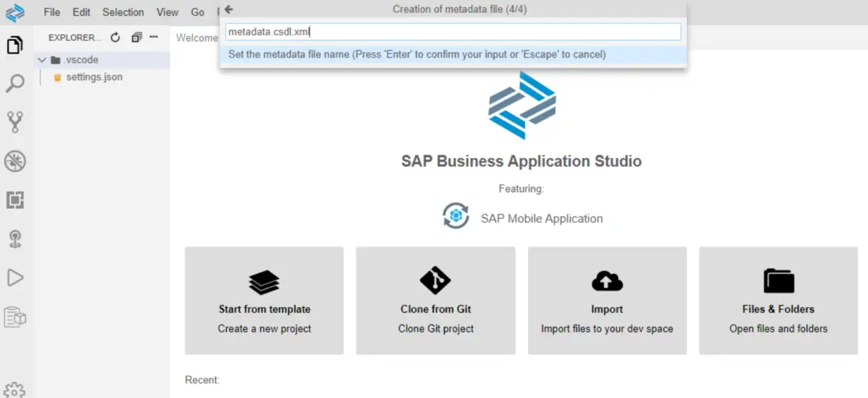This screenshot has width=868, height=398.
Task: Click Clone from Git tile
Action: click(x=436, y=300)
